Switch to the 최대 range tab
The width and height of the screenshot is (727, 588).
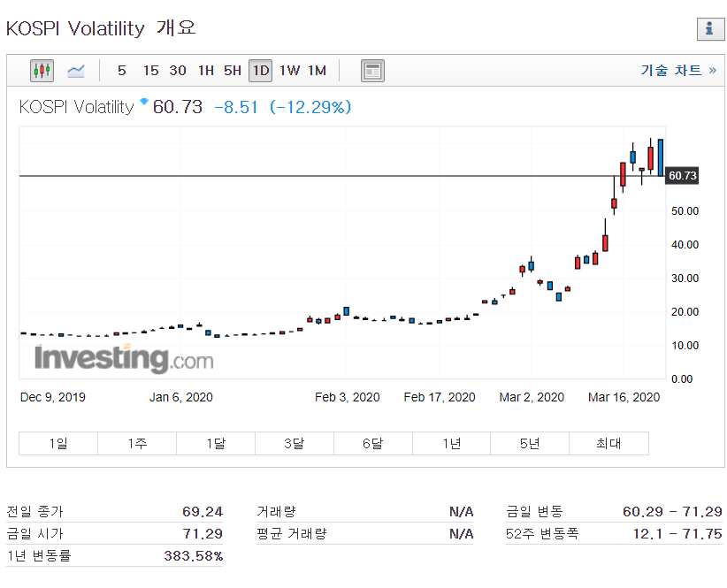tap(608, 443)
